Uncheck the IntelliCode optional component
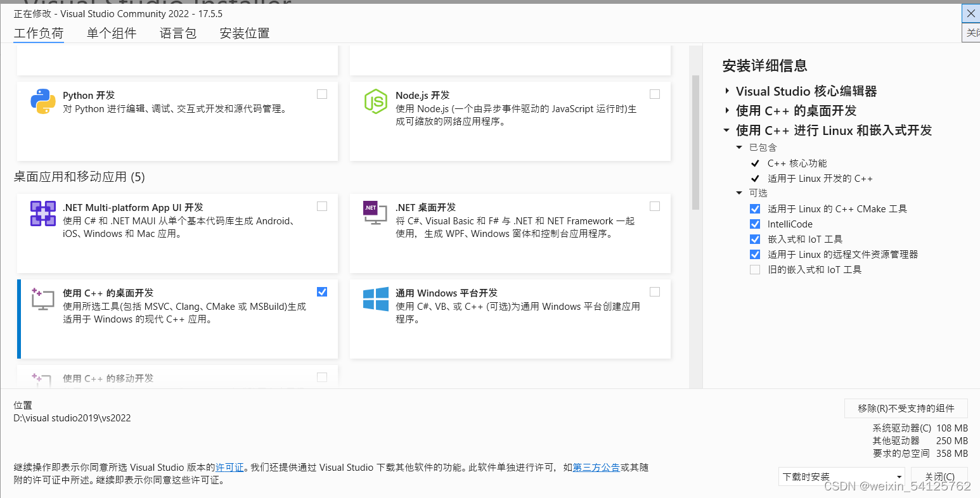 (755, 224)
